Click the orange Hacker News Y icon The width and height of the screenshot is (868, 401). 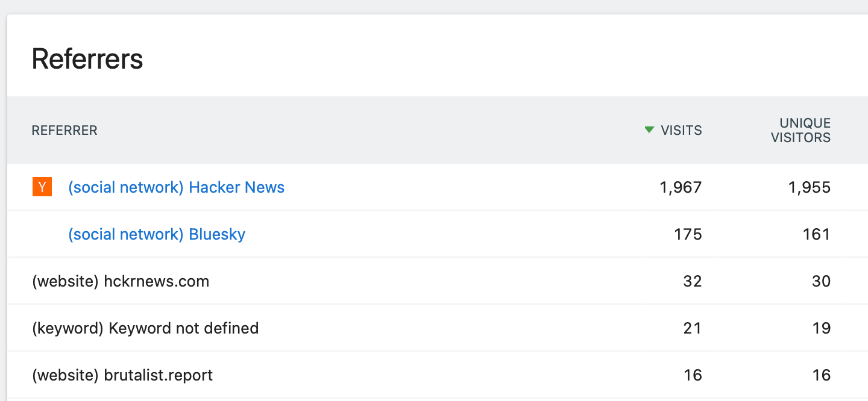[x=42, y=187]
